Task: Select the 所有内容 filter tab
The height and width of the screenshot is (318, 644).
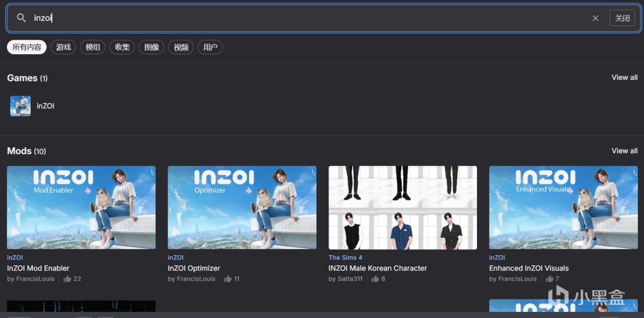Action: point(27,47)
